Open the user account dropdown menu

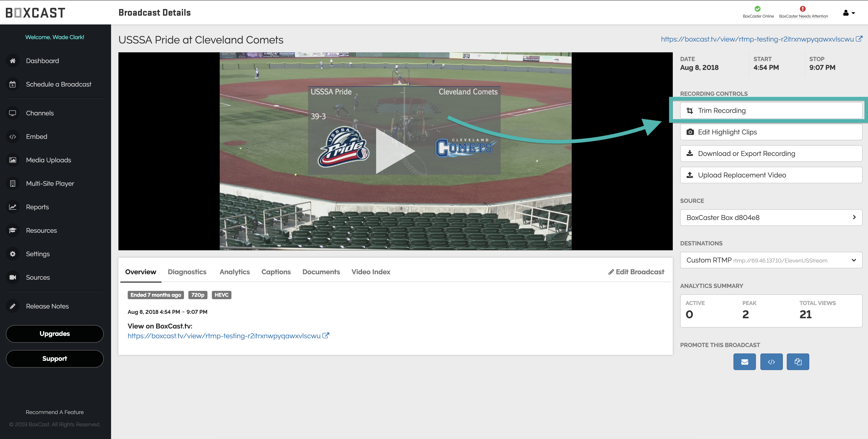pos(848,13)
